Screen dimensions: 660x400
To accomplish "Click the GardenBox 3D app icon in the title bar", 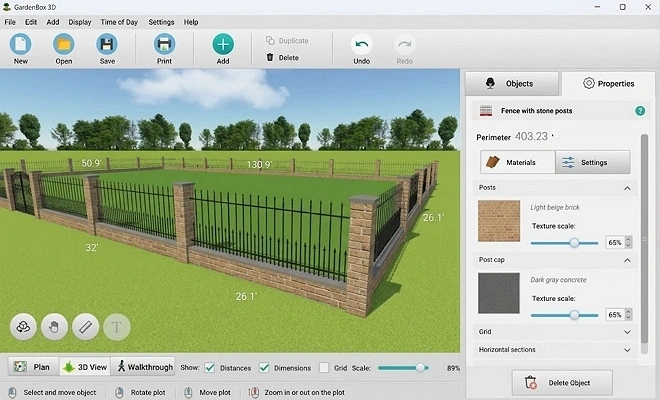I will click(6, 7).
